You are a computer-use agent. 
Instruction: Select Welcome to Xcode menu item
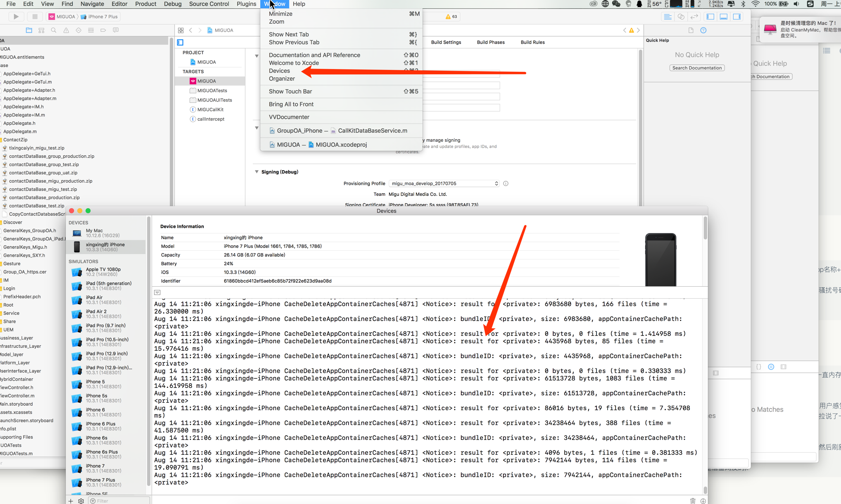coord(341,63)
